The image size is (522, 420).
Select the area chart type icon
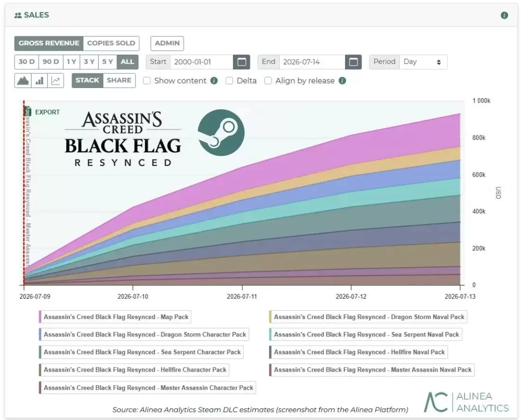point(23,81)
